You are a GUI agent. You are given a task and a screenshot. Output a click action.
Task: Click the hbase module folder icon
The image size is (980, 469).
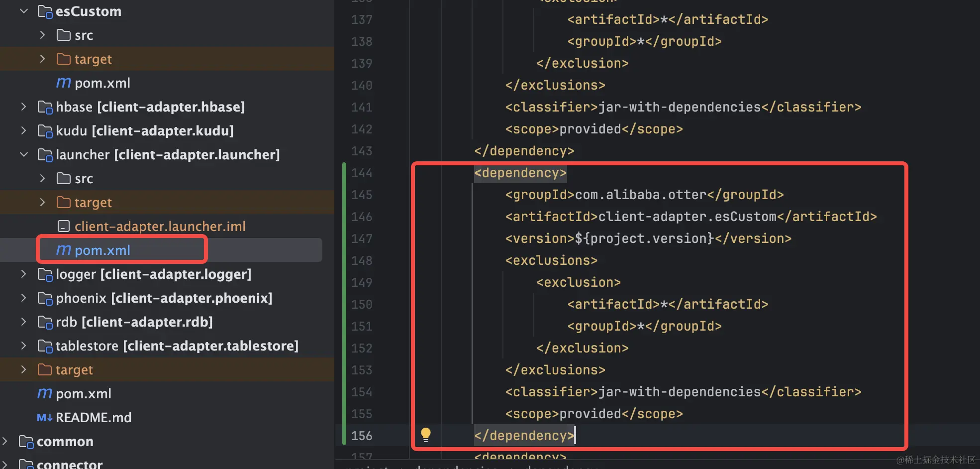tap(45, 107)
